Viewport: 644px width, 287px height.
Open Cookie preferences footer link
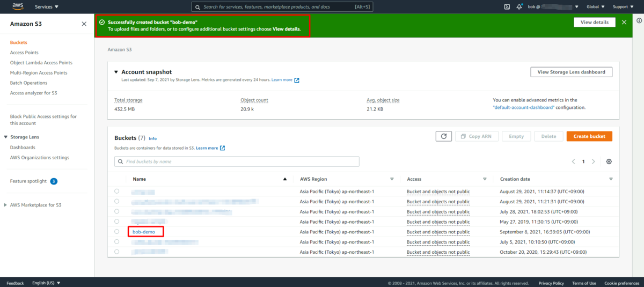pos(621,283)
